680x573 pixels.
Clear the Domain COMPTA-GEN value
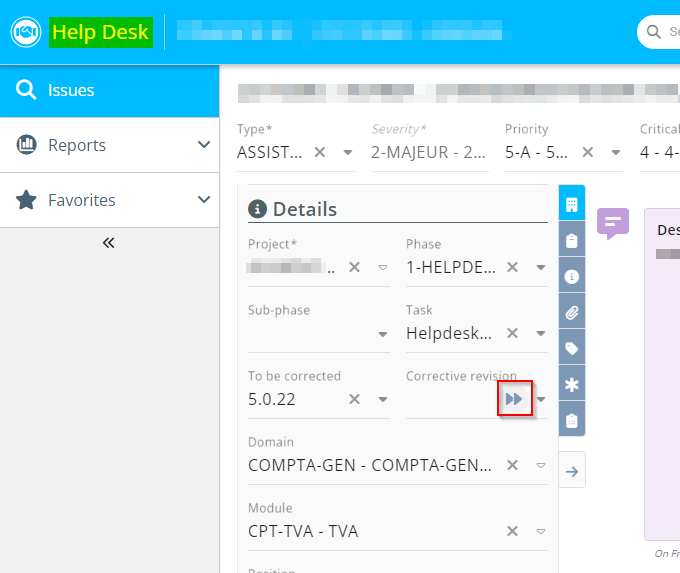tap(512, 466)
